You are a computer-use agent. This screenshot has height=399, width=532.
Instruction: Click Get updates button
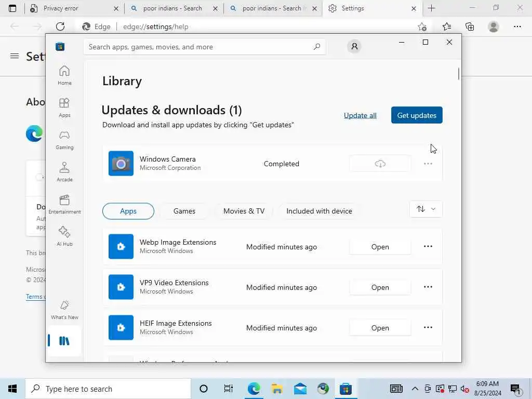pos(417,115)
